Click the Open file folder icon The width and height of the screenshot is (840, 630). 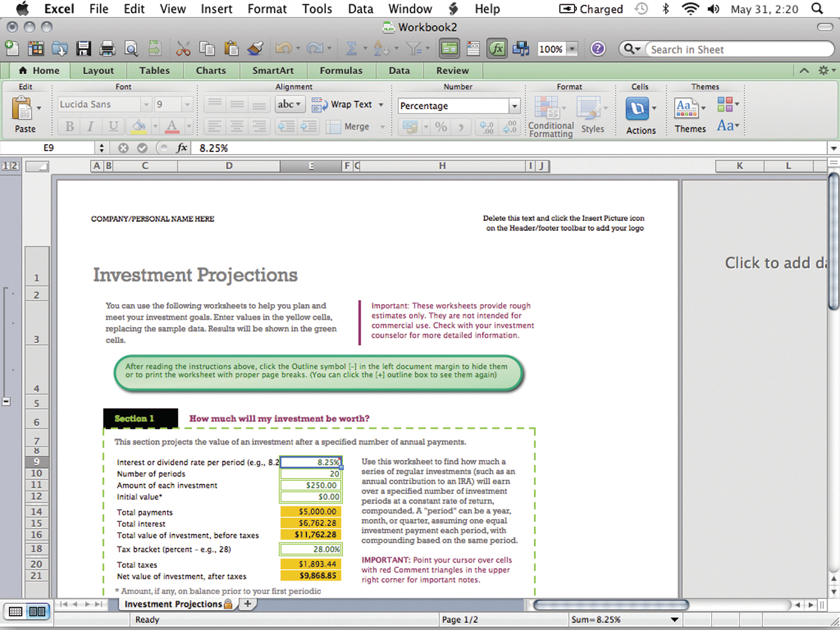(60, 48)
